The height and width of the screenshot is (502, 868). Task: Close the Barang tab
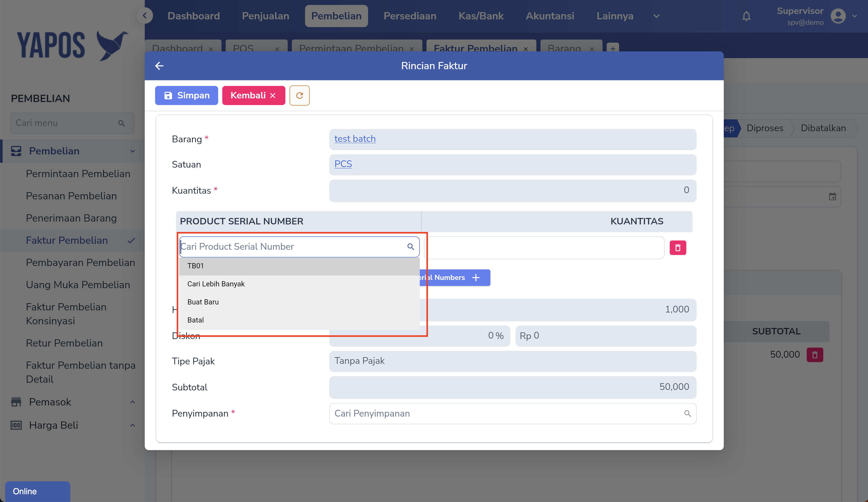click(592, 49)
